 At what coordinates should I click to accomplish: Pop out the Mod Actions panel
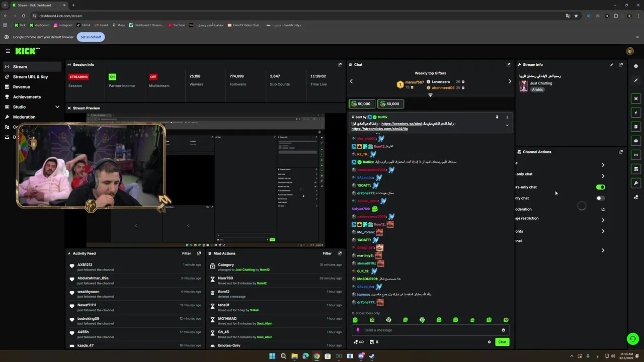tap(340, 253)
